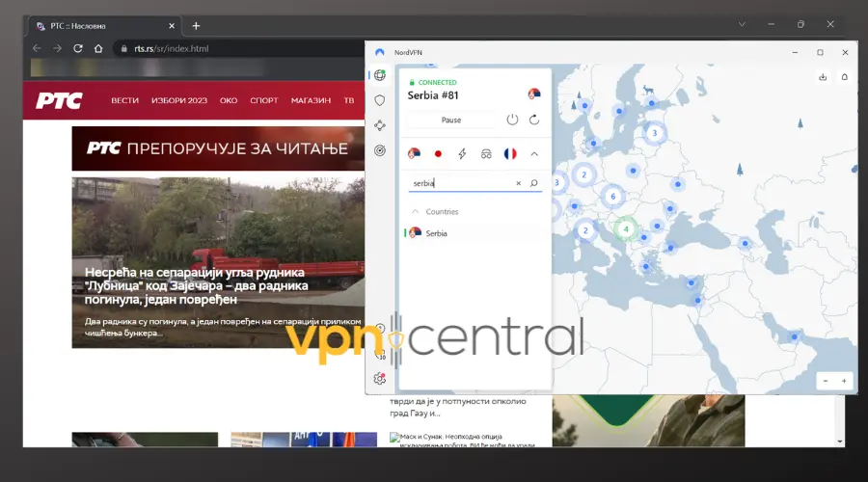868x482 pixels.
Task: Open the VPN globe tab in NordVPN sidebar
Action: click(380, 75)
